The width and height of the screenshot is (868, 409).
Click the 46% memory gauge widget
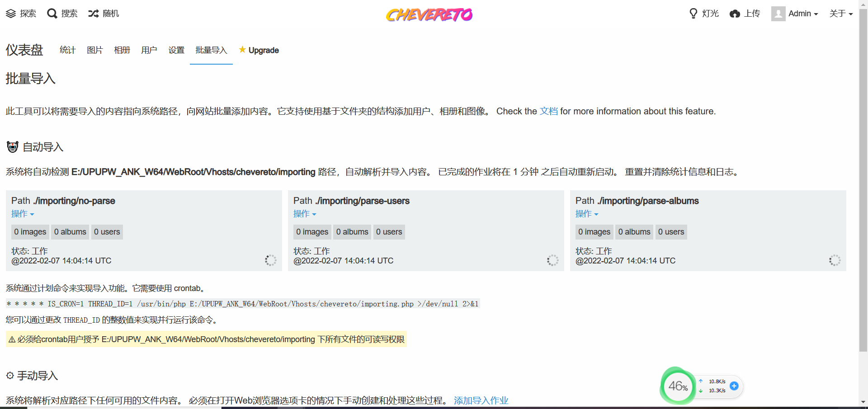click(x=678, y=386)
